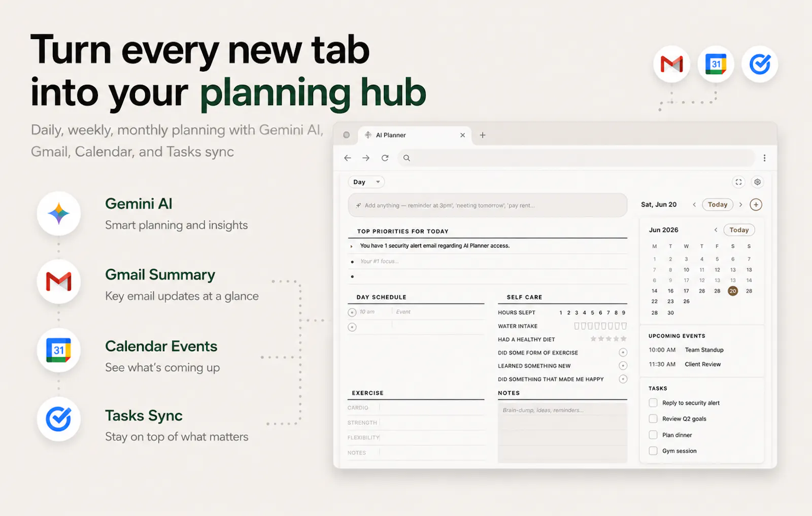This screenshot has height=516, width=812.
Task: Click the 'Jun 2026' month heading
Action: (x=664, y=230)
